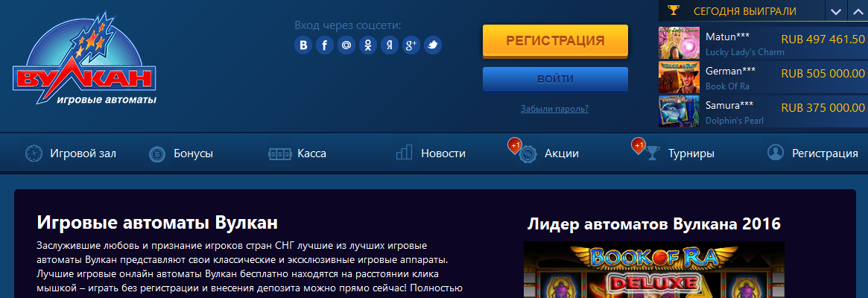Click coin icon next to Бонусы

(157, 154)
